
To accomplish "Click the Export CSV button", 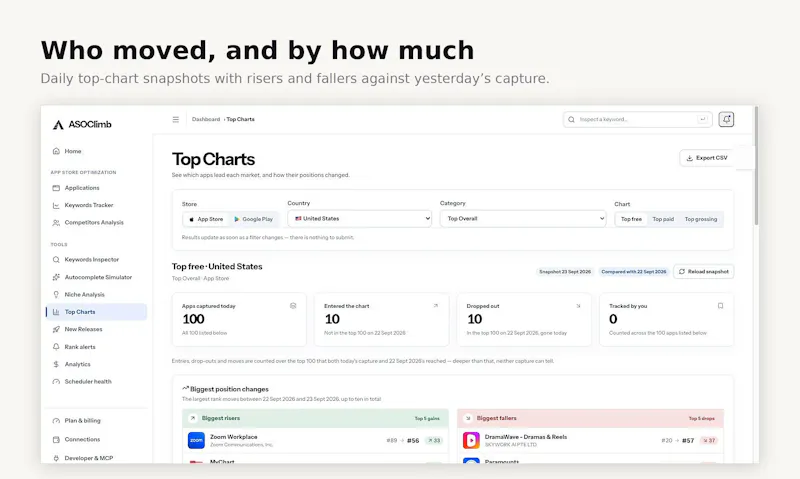I will pyautogui.click(x=707, y=158).
